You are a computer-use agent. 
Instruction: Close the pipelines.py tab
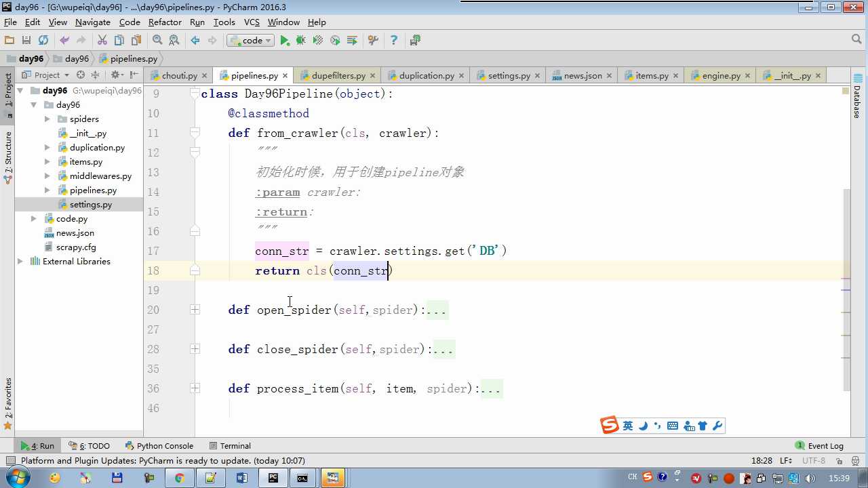(x=285, y=76)
